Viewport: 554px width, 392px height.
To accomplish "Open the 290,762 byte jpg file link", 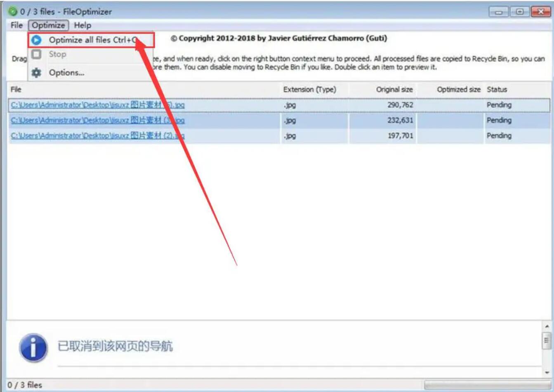I will pyautogui.click(x=98, y=105).
